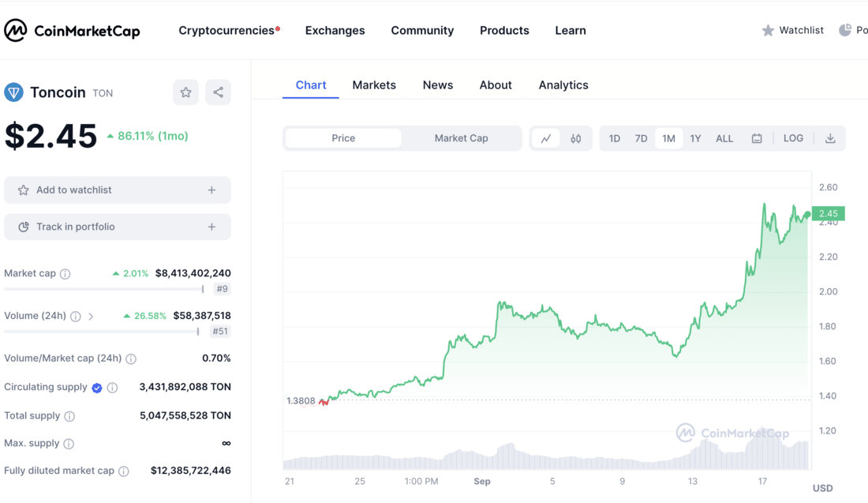Click the Max. supply info icon
The width and height of the screenshot is (868, 503).
pos(69,444)
